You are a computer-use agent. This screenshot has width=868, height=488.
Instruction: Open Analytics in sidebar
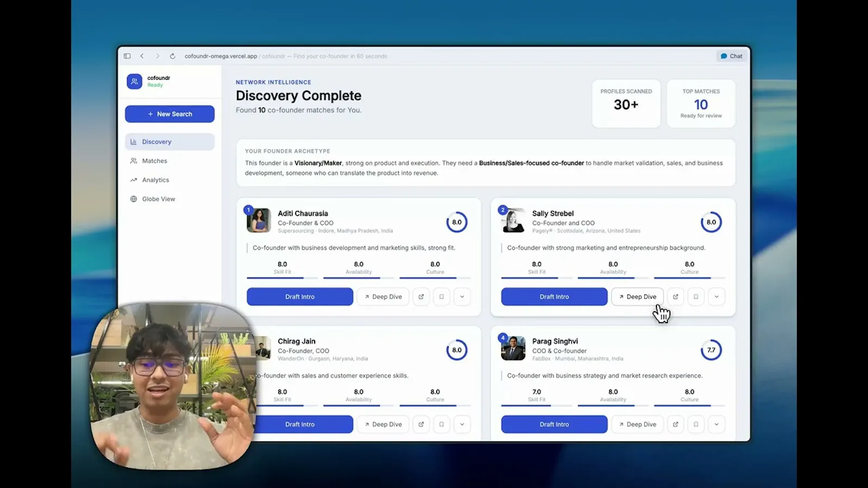coord(170,180)
